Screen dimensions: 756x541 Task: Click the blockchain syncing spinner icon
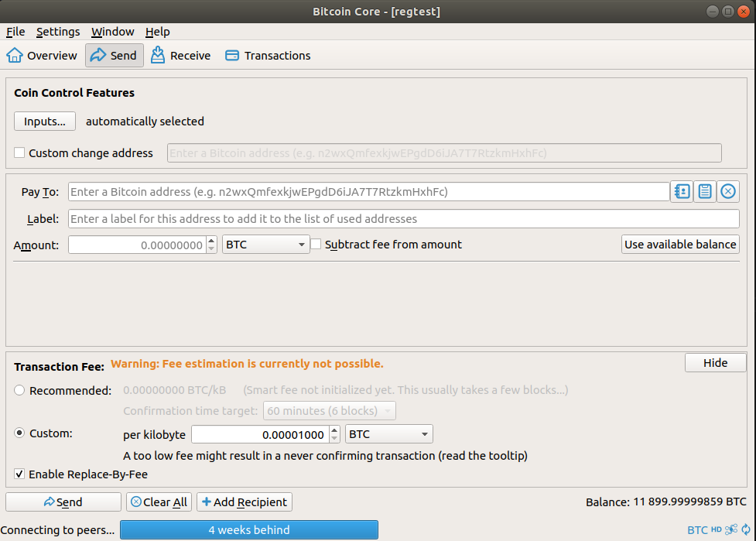coord(746,529)
